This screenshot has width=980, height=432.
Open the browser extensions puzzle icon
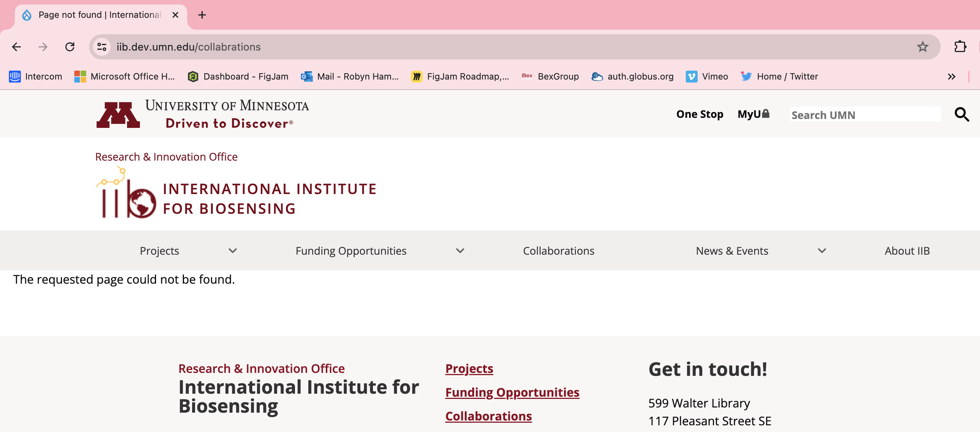pyautogui.click(x=960, y=47)
